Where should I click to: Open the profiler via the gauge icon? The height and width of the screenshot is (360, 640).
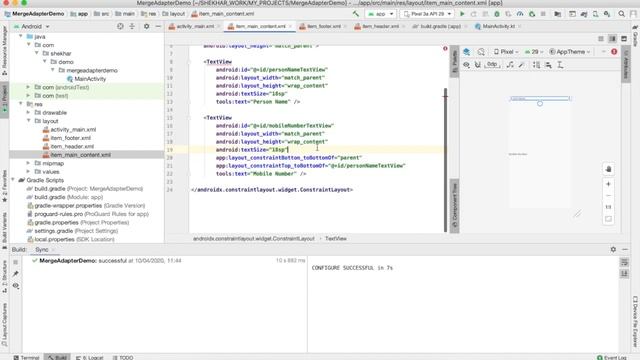[520, 14]
